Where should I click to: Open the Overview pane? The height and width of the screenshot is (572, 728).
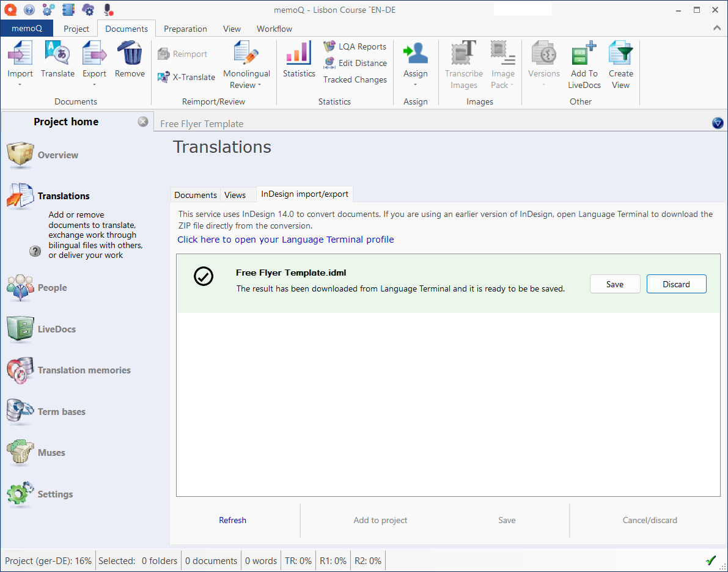pos(43,155)
